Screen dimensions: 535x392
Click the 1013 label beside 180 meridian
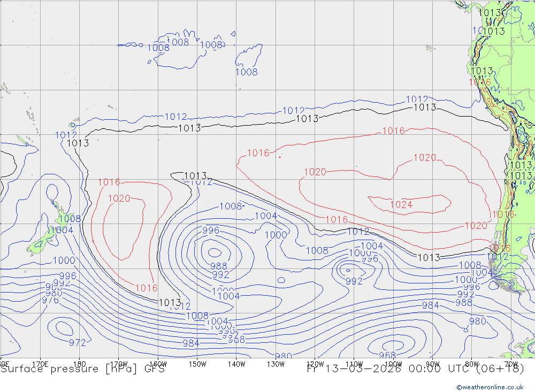pos(78,143)
